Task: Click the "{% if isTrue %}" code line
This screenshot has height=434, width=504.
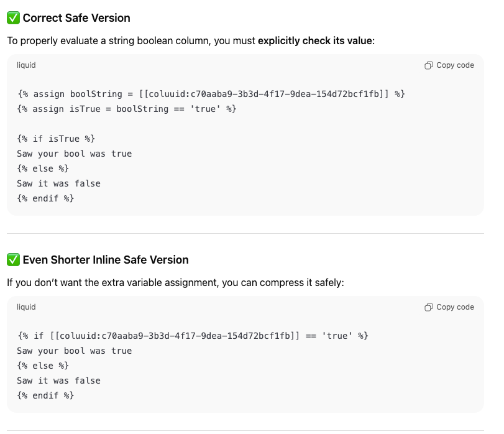Action: tap(56, 139)
